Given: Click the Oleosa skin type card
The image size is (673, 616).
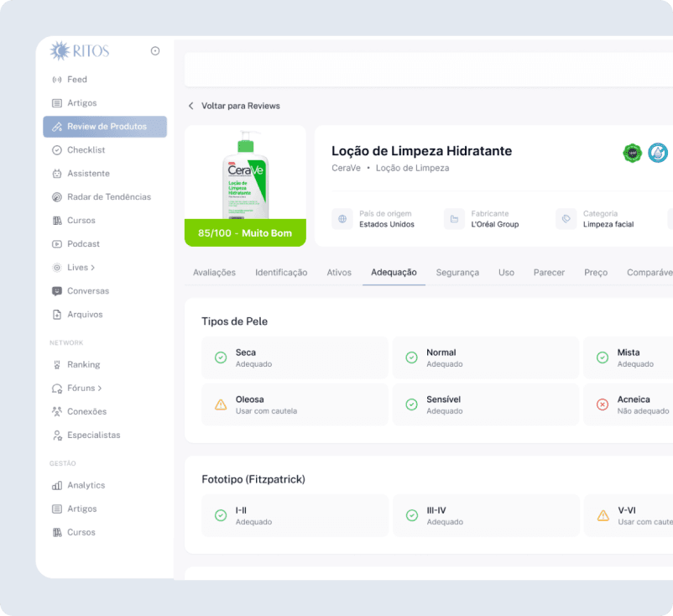Looking at the screenshot, I should (295, 405).
